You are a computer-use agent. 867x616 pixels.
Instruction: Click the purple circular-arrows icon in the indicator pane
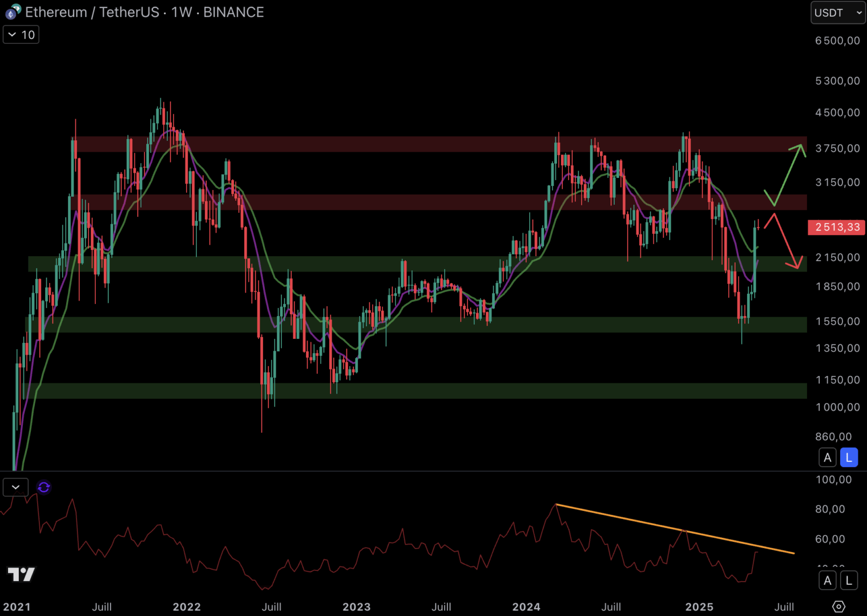pyautogui.click(x=44, y=487)
